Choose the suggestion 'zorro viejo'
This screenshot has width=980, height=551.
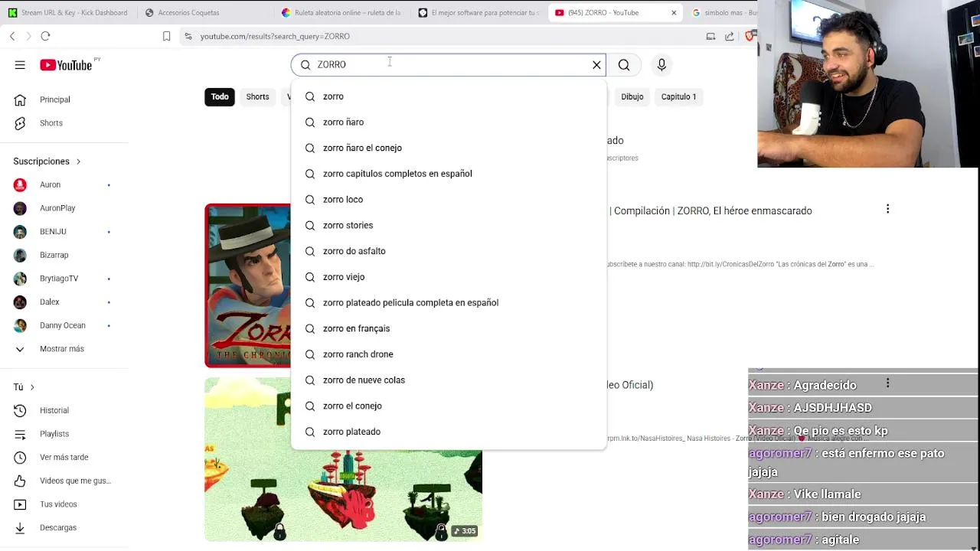click(x=448, y=277)
